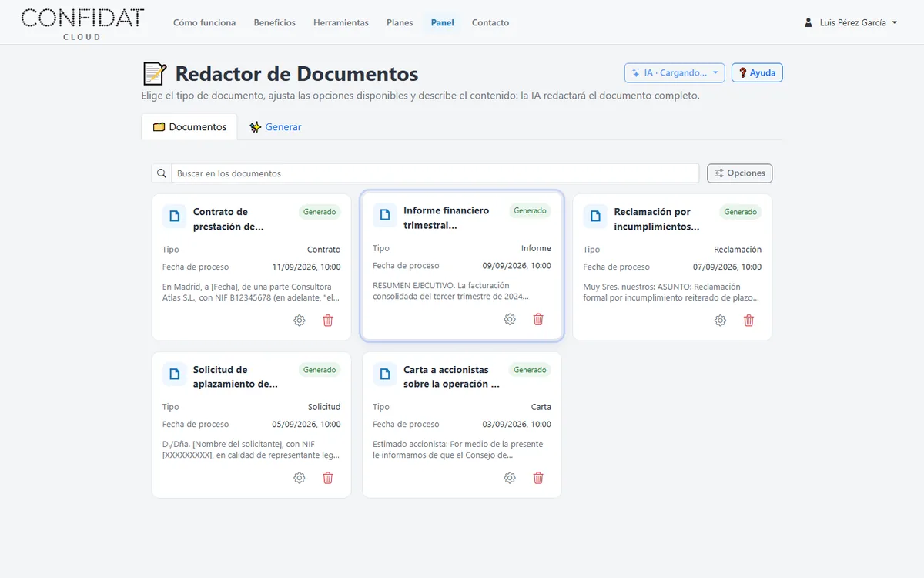
Task: Click the En Madrid, a [Fecha] preview text
Action: click(x=251, y=292)
